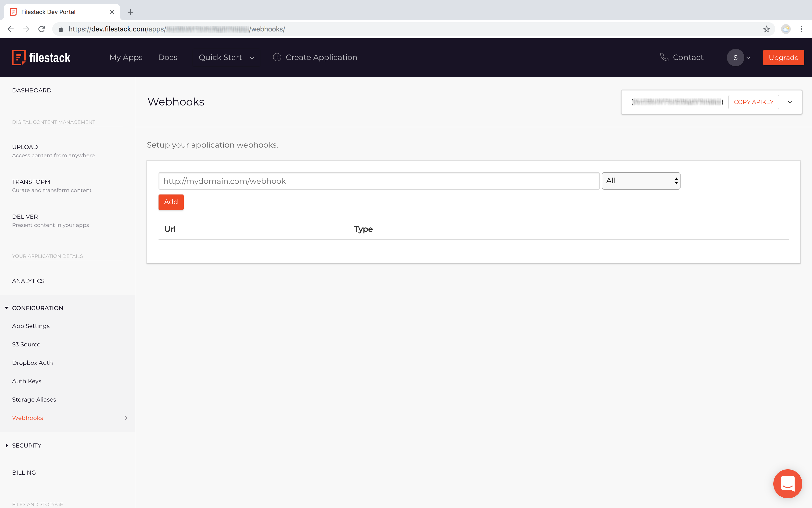Expand the Quick Start dropdown
This screenshot has width=812, height=508.
click(226, 58)
